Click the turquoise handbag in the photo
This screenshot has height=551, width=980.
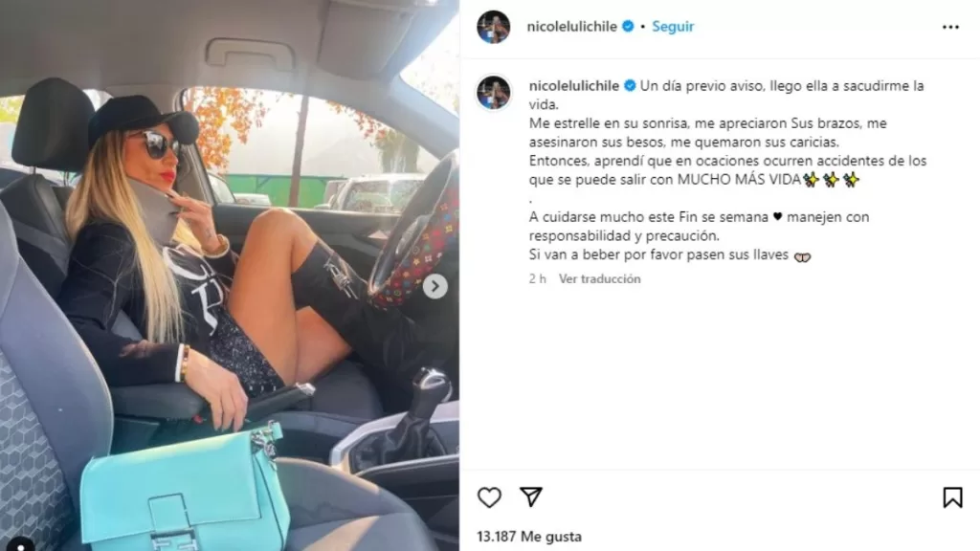pos(186,489)
